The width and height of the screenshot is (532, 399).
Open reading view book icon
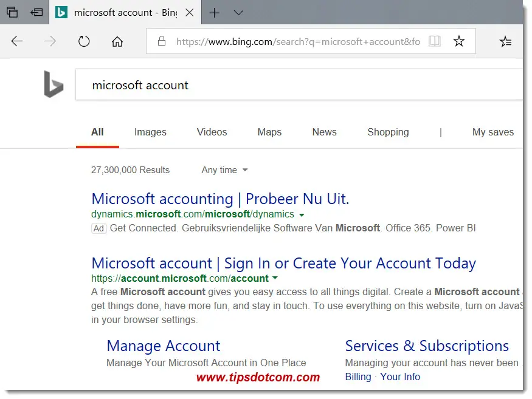coord(434,41)
